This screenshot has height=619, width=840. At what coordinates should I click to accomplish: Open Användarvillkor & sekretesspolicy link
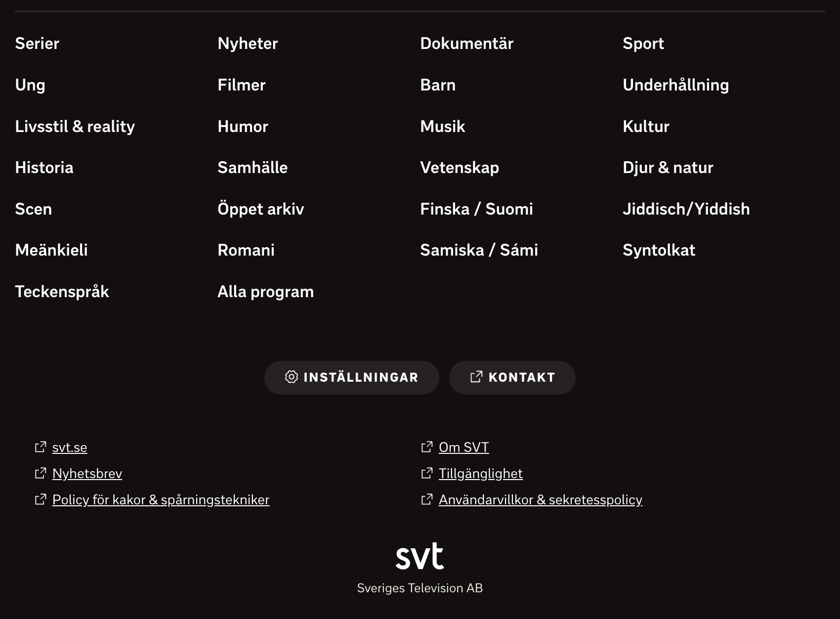pos(541,500)
